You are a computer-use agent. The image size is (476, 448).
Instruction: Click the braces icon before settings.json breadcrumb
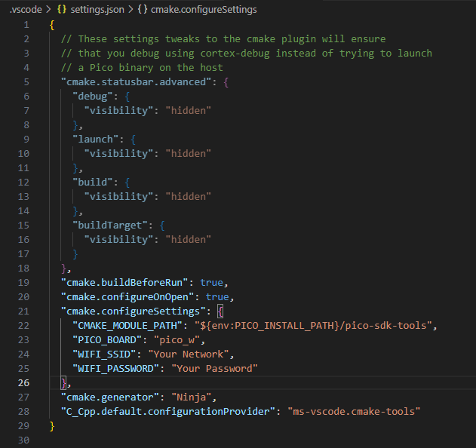click(x=62, y=10)
